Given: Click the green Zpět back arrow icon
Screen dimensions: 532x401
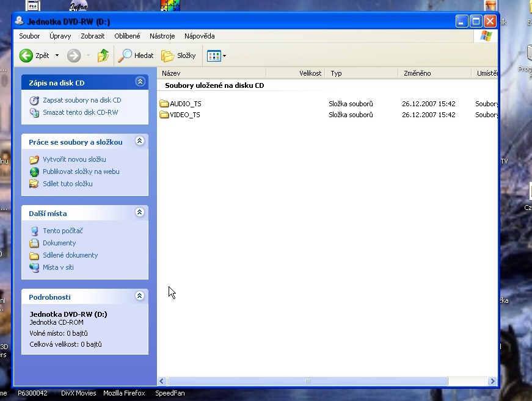Looking at the screenshot, I should [x=26, y=56].
